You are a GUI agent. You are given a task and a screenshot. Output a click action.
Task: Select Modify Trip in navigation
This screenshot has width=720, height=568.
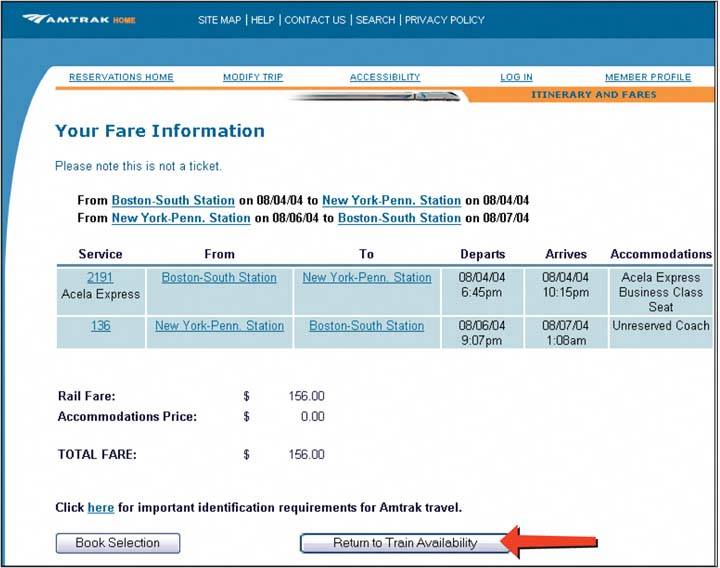[x=254, y=77]
